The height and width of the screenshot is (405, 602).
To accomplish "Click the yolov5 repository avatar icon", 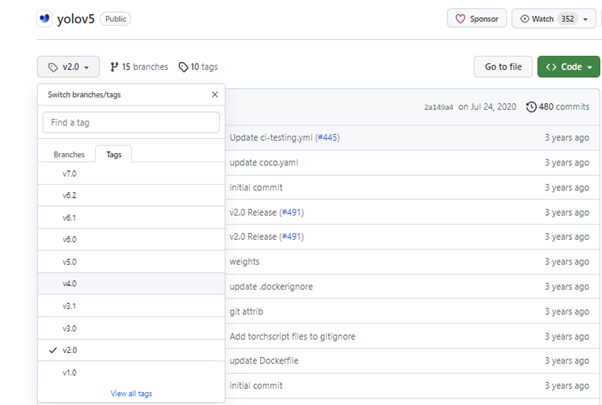I will tap(45, 18).
